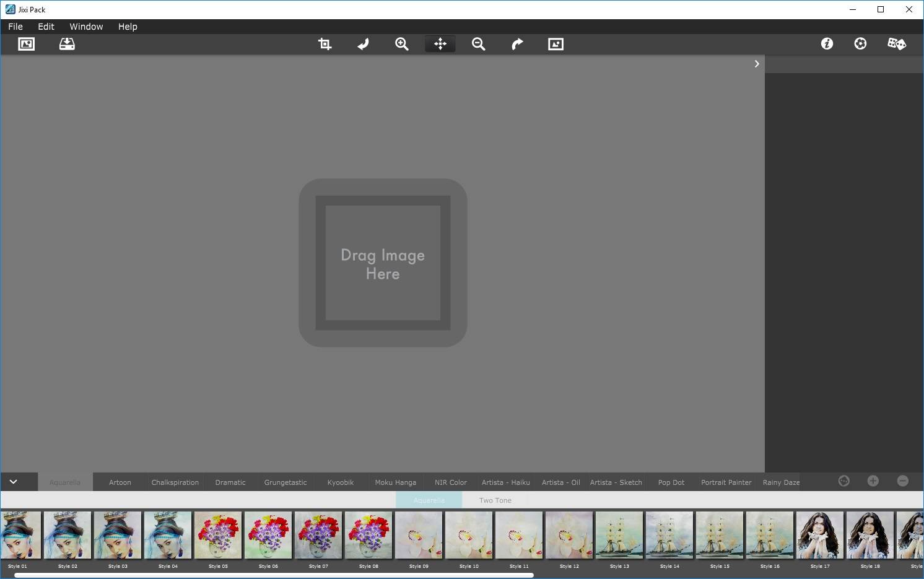Switch to the Artoon tab

pos(120,482)
